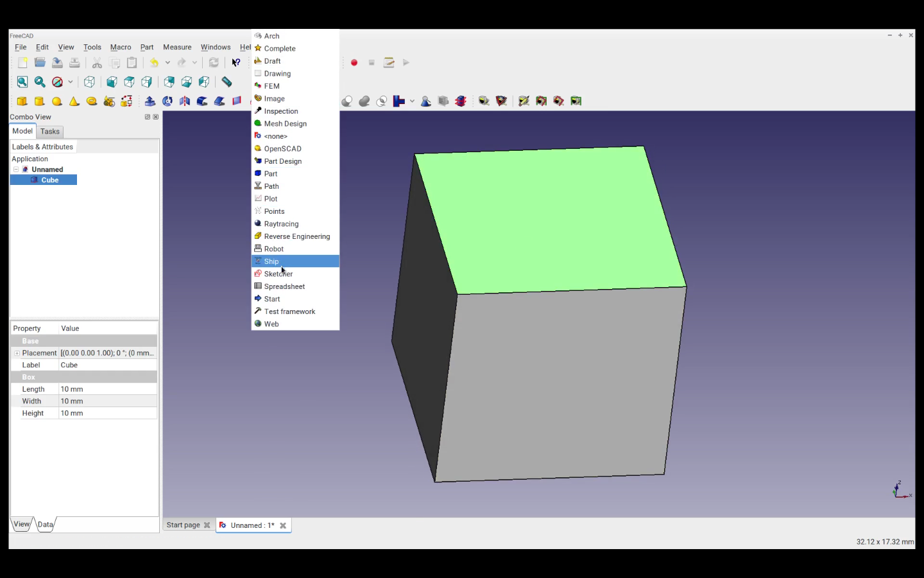Image resolution: width=924 pixels, height=578 pixels.
Task: Open the Tools menu
Action: point(92,48)
